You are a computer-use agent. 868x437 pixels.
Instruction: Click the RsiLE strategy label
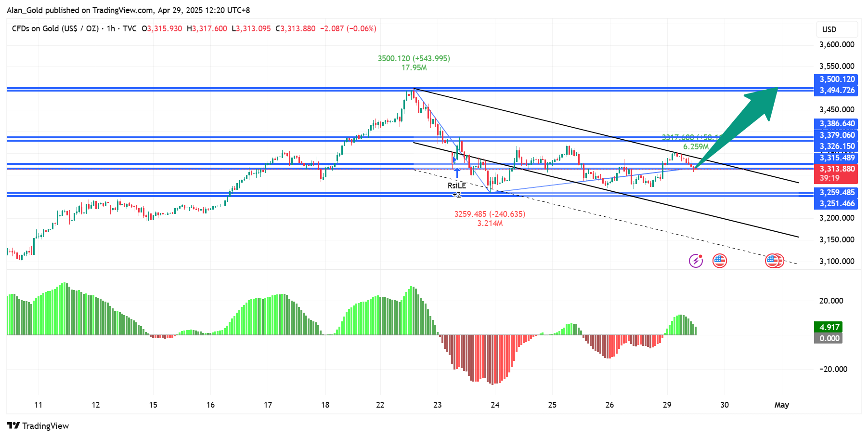pyautogui.click(x=457, y=185)
